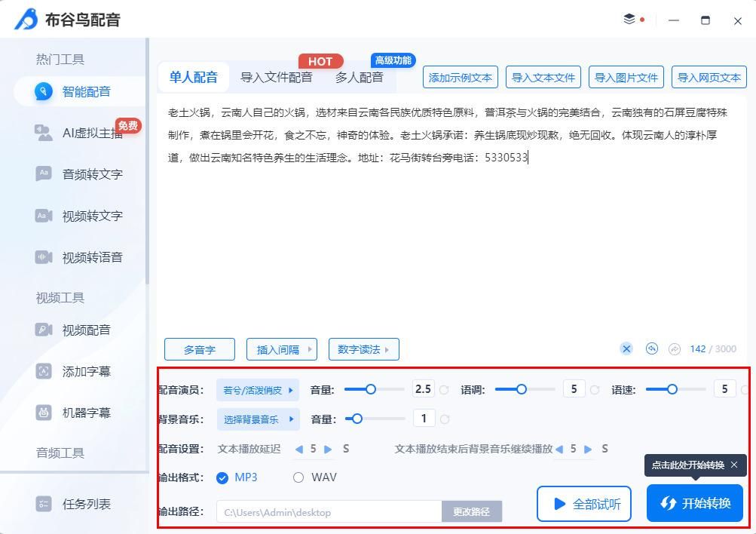Open 智能配音 from the sidebar
Screen dimensions: 756x534
[x=80, y=91]
